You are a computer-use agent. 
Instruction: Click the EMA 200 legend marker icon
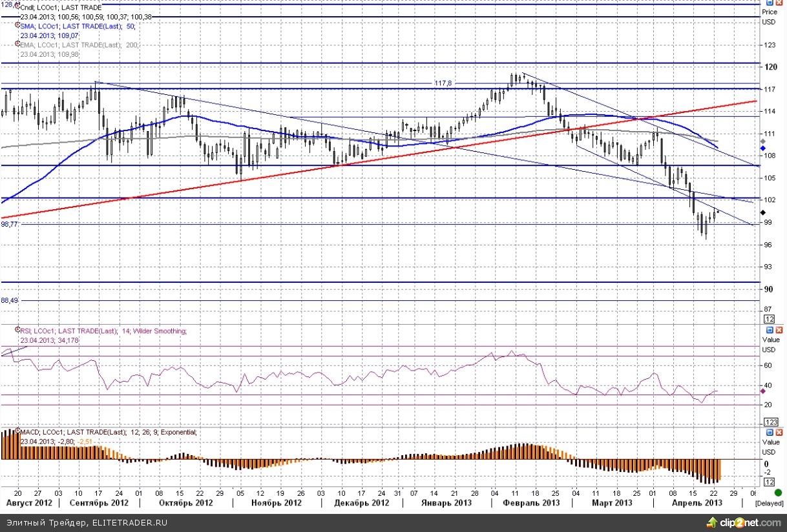pyautogui.click(x=17, y=45)
